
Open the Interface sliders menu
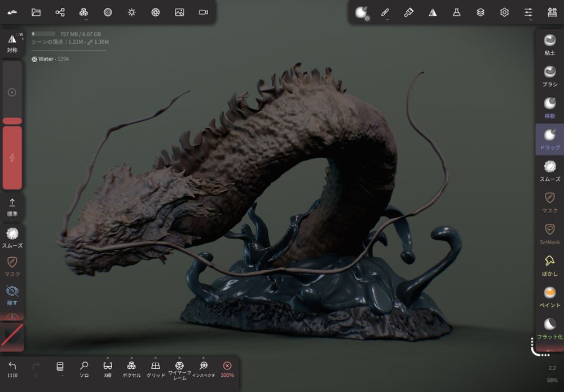528,12
